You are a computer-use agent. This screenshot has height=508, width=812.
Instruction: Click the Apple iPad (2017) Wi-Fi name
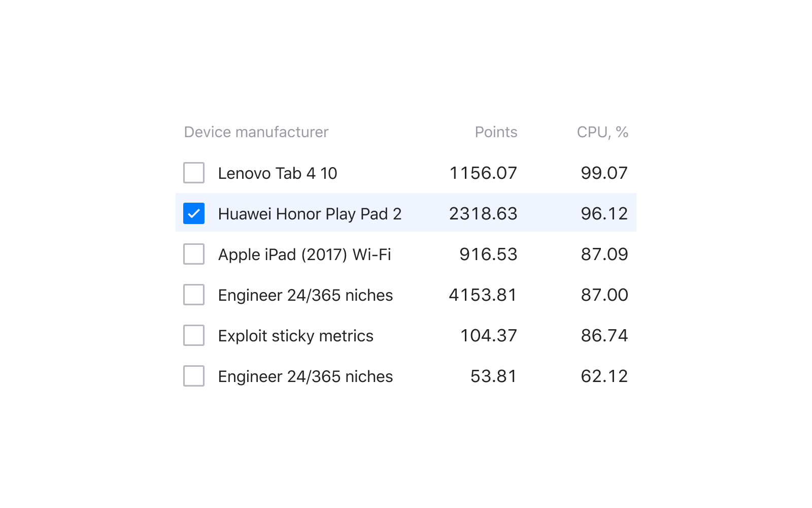[x=304, y=255]
